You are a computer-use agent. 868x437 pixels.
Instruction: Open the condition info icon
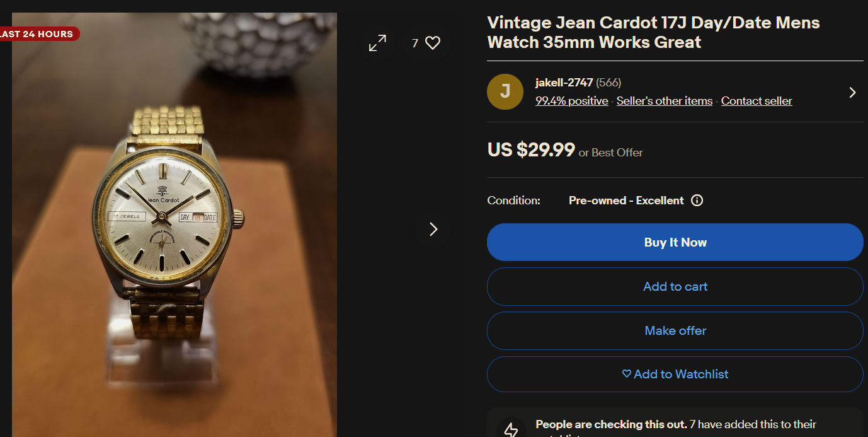tap(697, 201)
